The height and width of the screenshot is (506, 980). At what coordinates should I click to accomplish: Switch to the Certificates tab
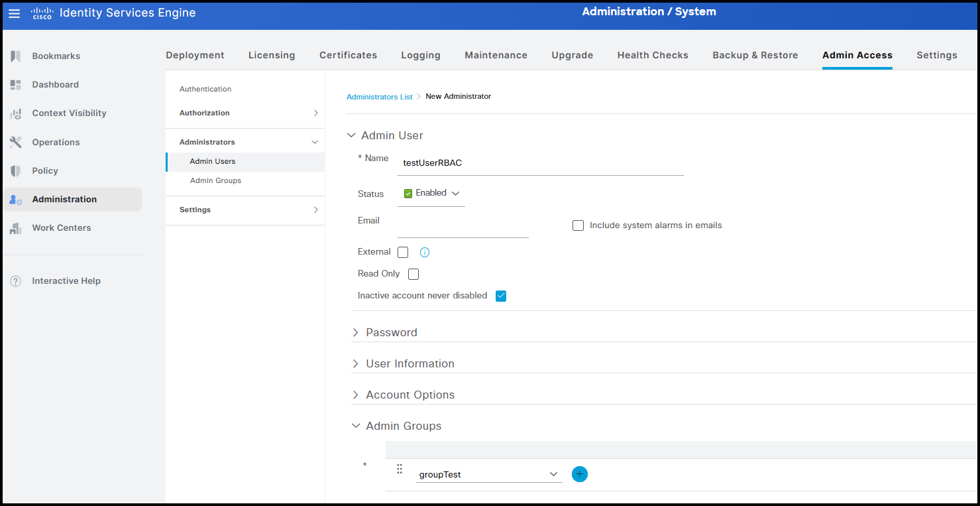tap(348, 55)
